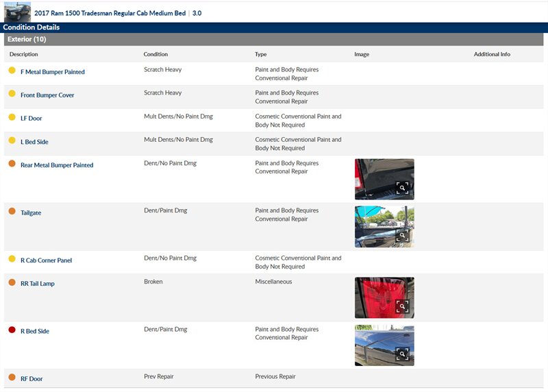Screen dimensions: 548x392
Task: Click zoom icon on Rear Metal Bumper photo
Action: (x=402, y=188)
